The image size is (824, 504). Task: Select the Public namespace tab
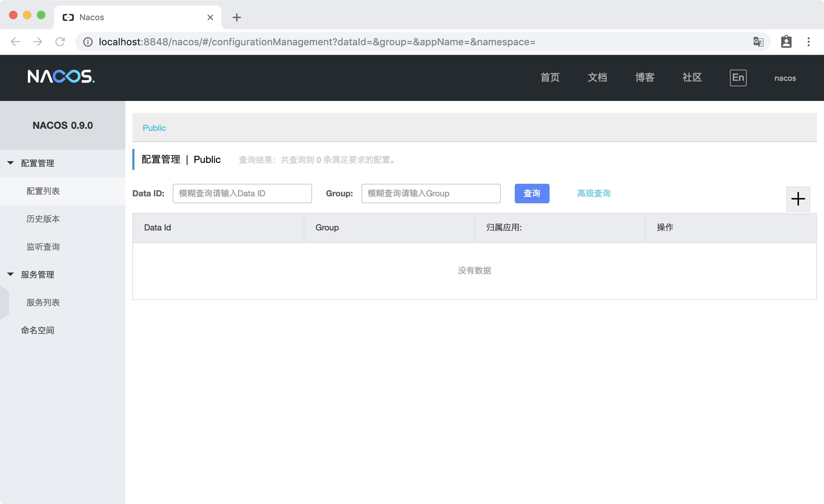coord(154,128)
